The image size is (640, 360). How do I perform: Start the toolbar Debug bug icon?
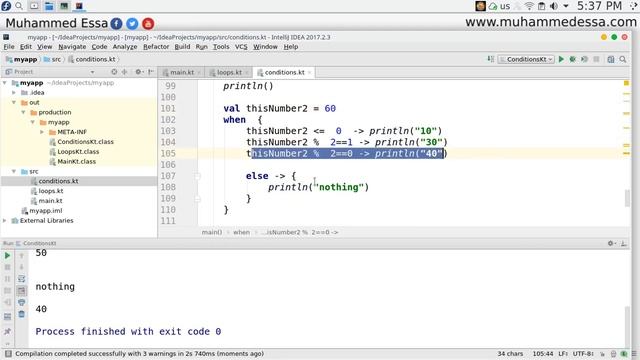pos(573,59)
